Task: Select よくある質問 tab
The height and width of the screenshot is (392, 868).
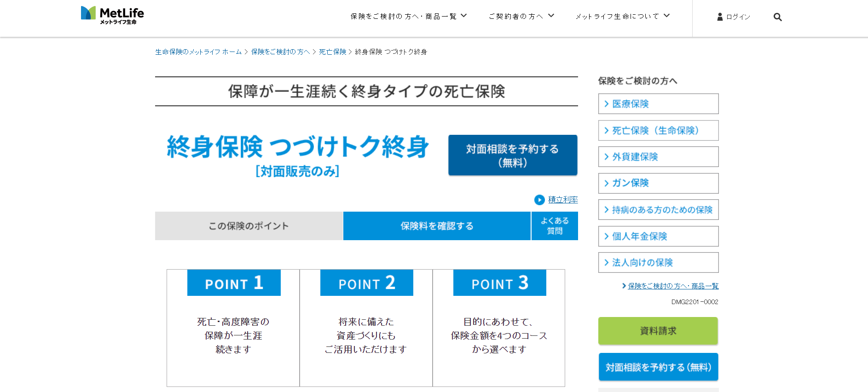Action: (555, 226)
